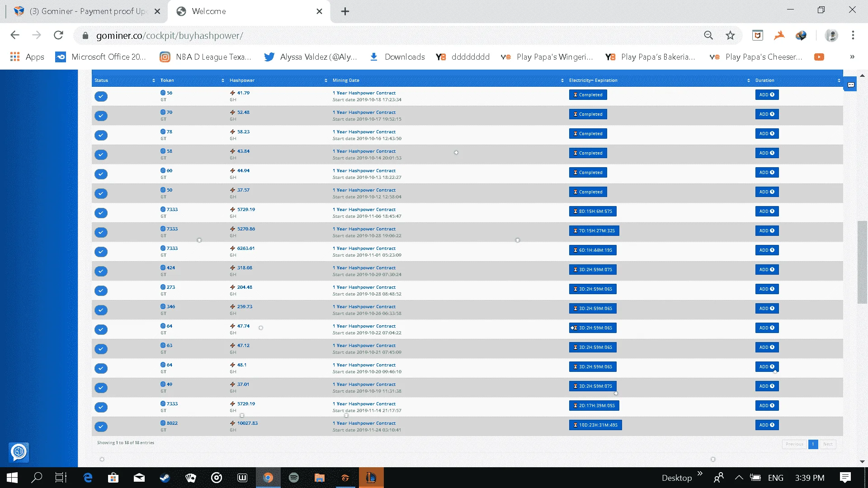The width and height of the screenshot is (868, 488).
Task: Click Completed button for 2019-10-18 contract
Action: click(588, 95)
